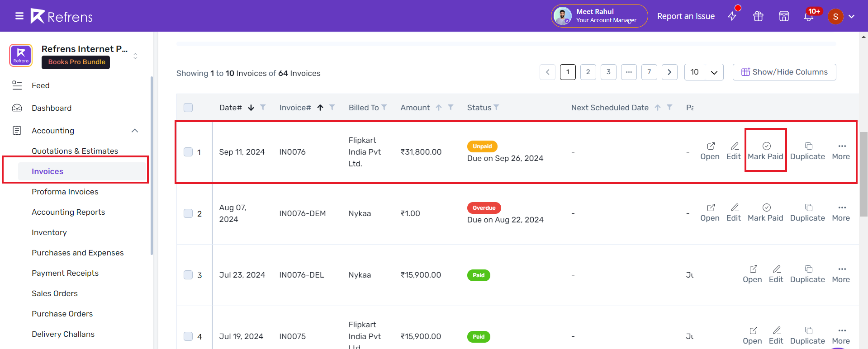Check the checkbox for invoice IN0076-DEL

(x=188, y=275)
